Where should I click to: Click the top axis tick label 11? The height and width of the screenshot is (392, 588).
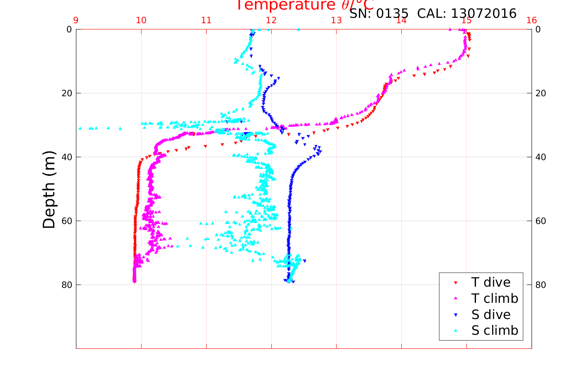206,20
